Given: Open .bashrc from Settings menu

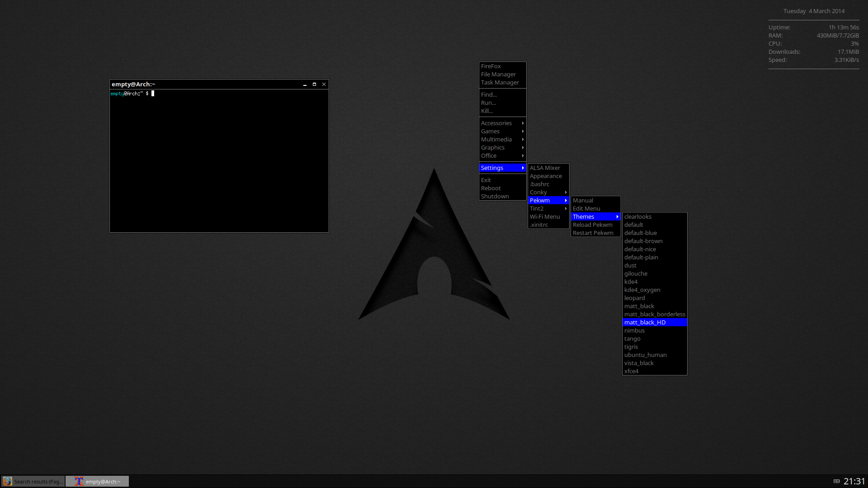Looking at the screenshot, I should [x=548, y=184].
